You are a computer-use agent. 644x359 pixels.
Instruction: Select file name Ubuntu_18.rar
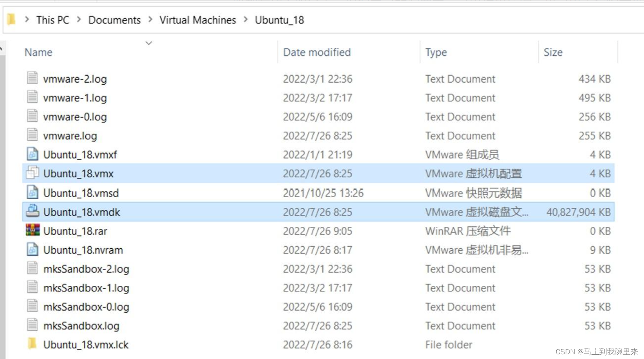(75, 231)
